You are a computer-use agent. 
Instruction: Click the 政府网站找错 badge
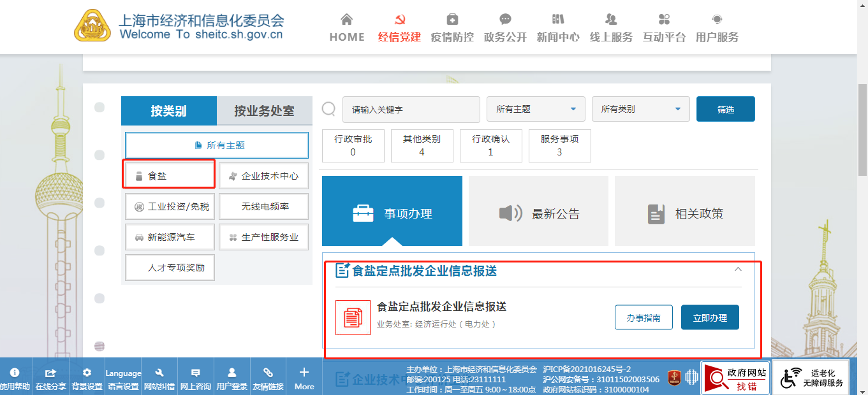pyautogui.click(x=734, y=378)
